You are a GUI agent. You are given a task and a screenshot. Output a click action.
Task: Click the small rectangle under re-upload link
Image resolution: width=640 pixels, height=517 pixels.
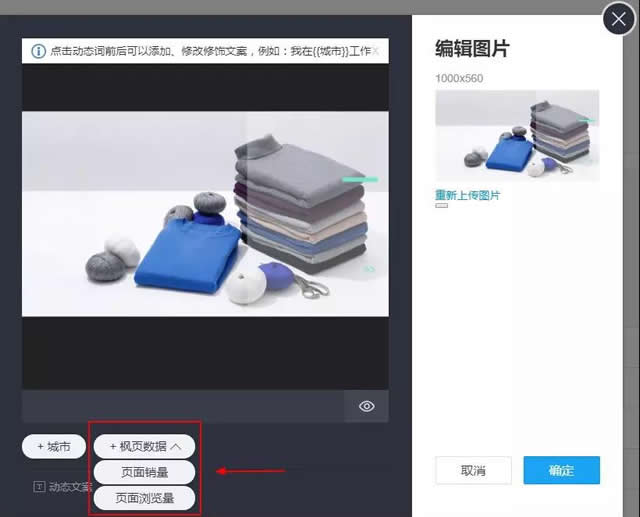point(441,206)
